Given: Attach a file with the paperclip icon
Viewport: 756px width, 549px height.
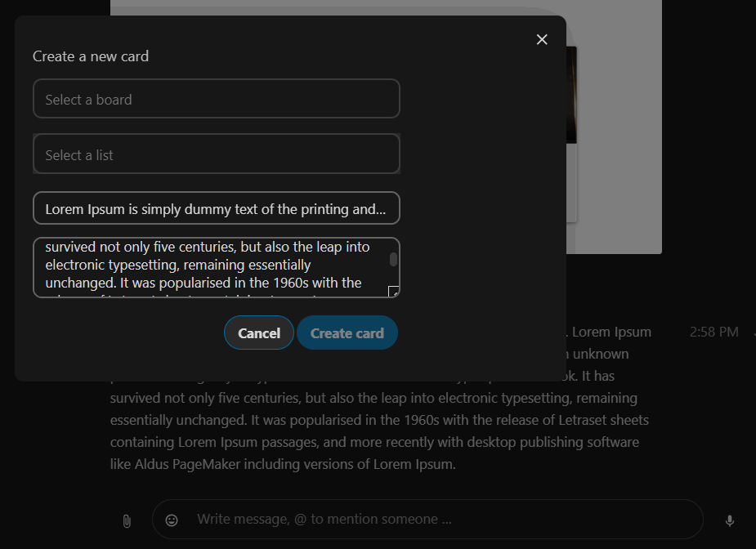Looking at the screenshot, I should click(127, 521).
